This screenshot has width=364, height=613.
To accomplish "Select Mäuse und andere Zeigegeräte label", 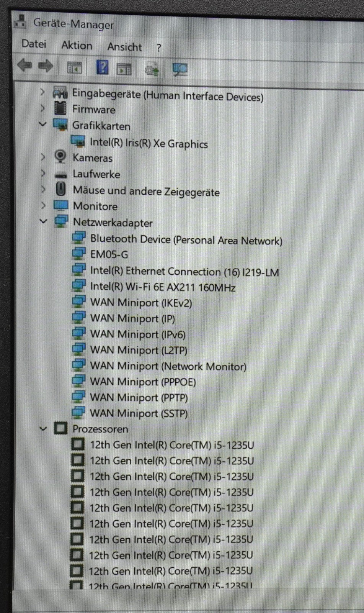I will pos(146,191).
